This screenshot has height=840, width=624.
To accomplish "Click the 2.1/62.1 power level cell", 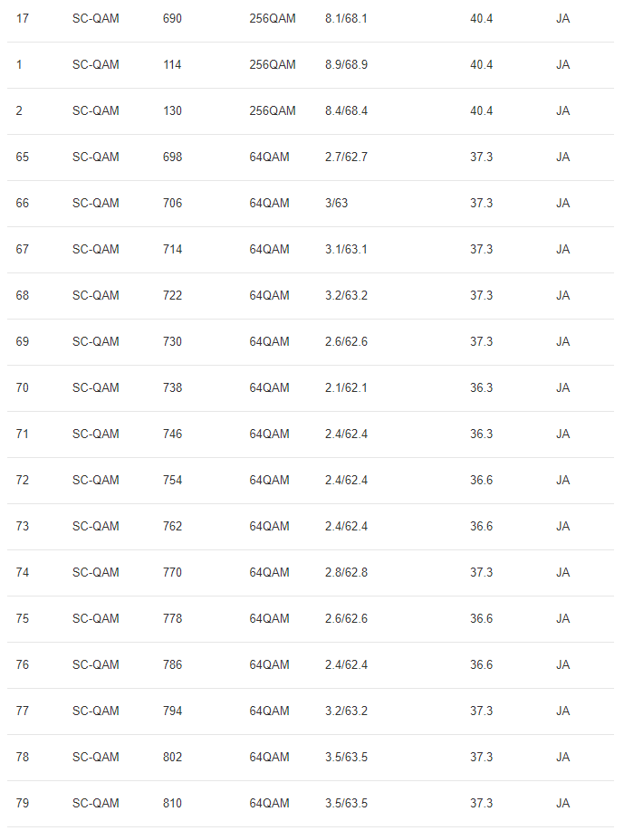I will coord(346,387).
